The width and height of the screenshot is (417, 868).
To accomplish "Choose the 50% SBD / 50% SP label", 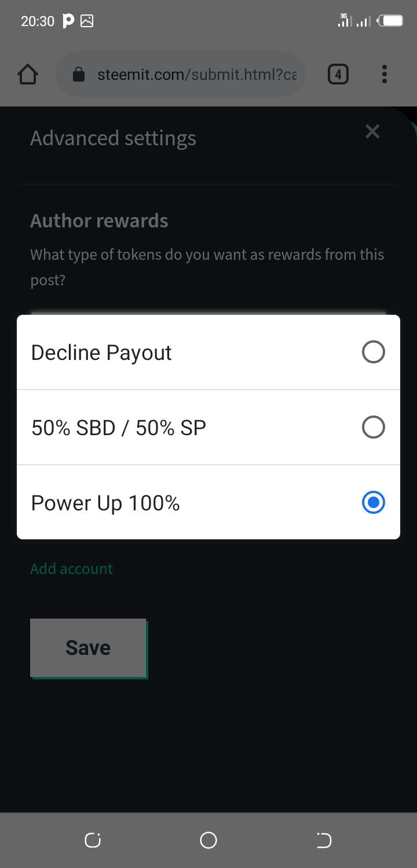I will [119, 428].
